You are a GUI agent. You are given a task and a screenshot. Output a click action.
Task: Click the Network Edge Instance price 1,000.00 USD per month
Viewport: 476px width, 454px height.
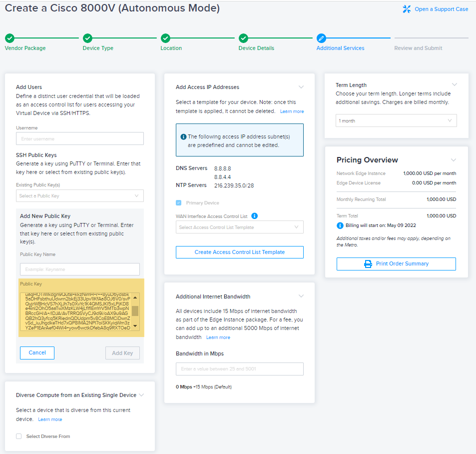tap(430, 173)
